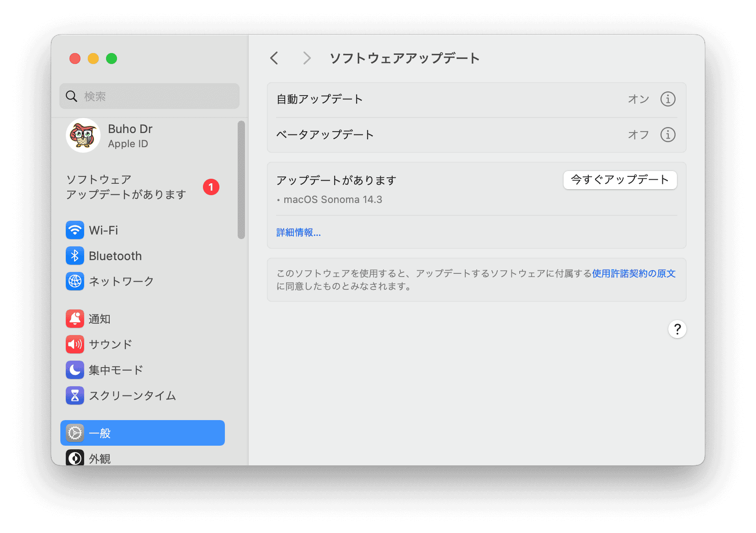Click the info icon for 自動アップデート
This screenshot has width=756, height=533.
(668, 99)
